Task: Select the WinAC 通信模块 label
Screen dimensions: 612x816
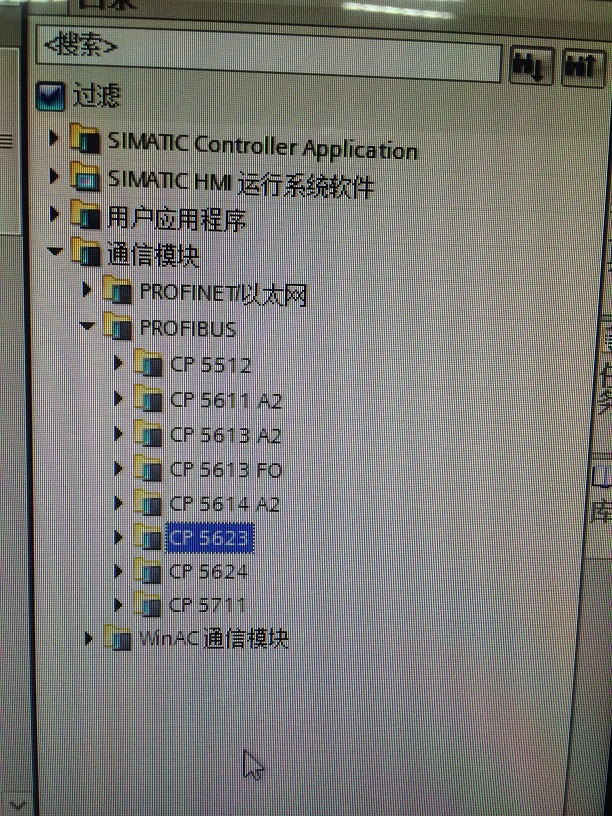Action: [213, 639]
